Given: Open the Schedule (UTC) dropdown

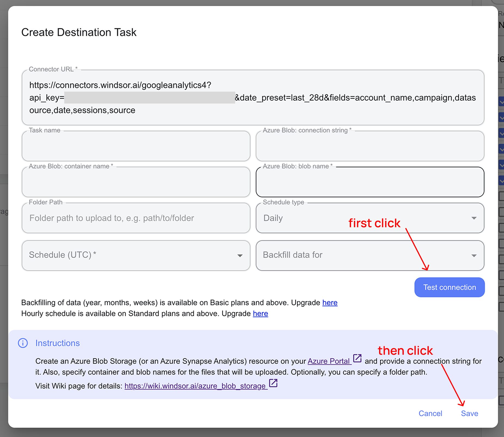Looking at the screenshot, I should [x=136, y=255].
